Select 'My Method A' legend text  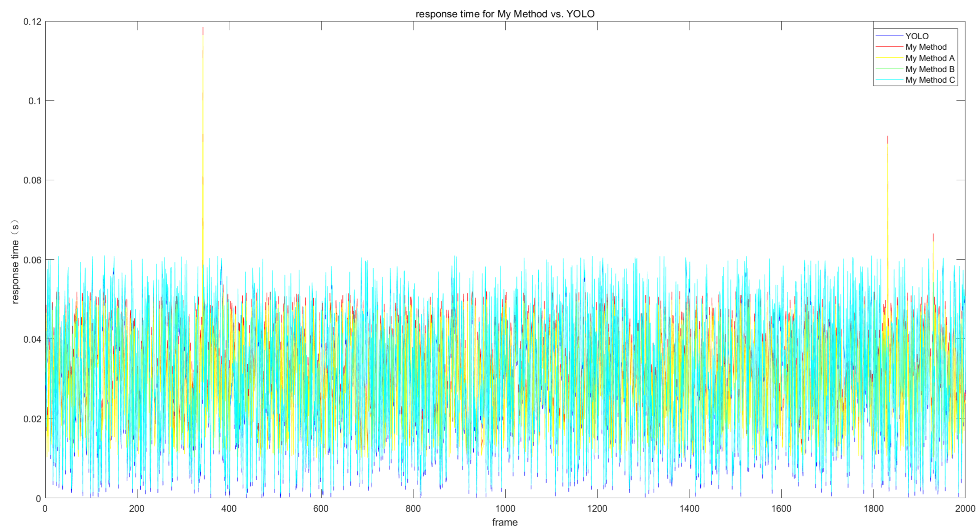[930, 58]
